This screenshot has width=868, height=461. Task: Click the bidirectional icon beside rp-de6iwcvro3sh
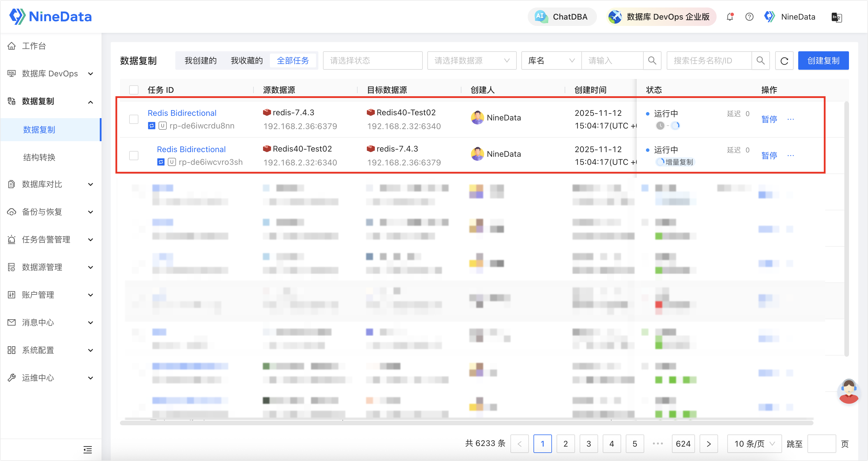click(161, 162)
